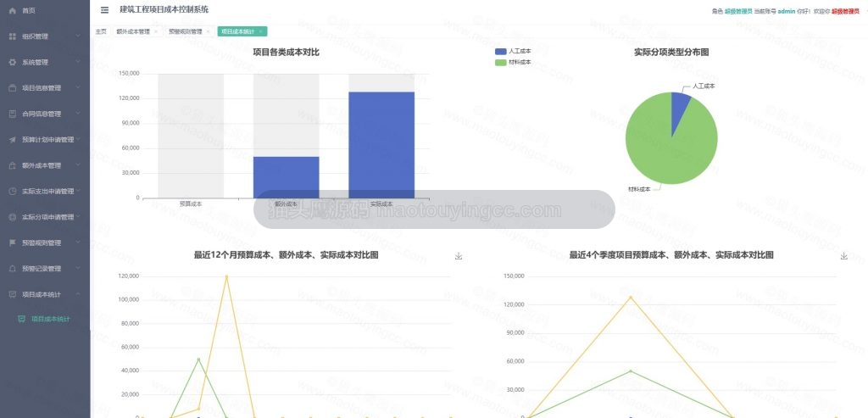Click the red 超级管理员 welcome name

tap(845, 11)
